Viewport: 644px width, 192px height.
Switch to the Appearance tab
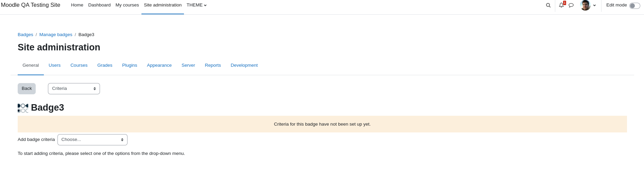point(159,65)
